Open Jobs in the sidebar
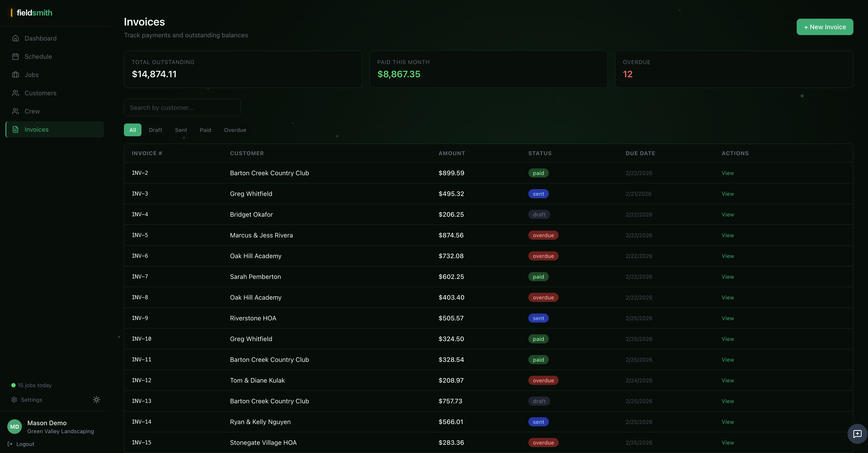Image resolution: width=868 pixels, height=453 pixels. point(55,75)
